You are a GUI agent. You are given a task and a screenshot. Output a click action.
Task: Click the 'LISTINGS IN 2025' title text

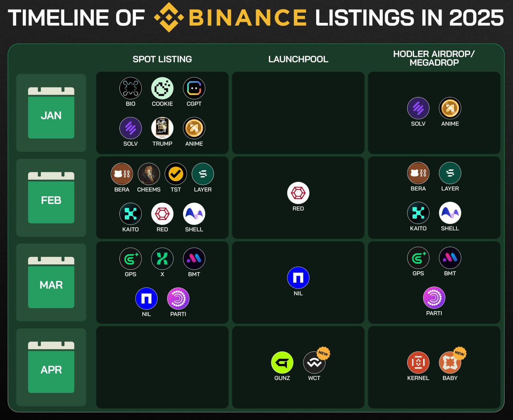410,18
